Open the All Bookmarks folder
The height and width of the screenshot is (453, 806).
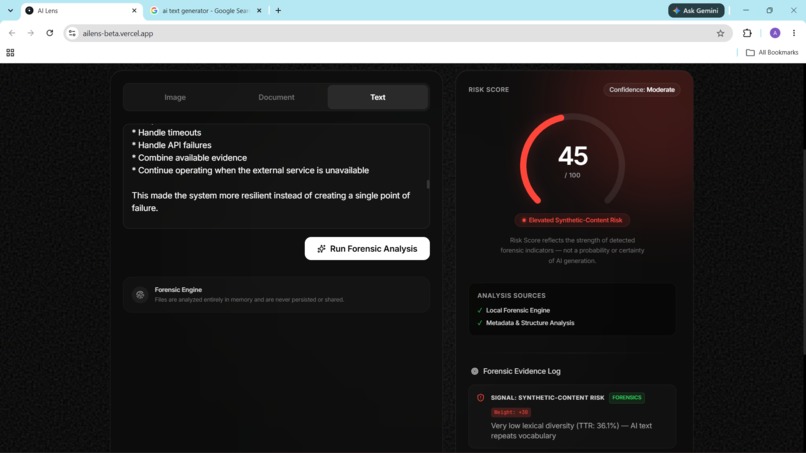(772, 52)
